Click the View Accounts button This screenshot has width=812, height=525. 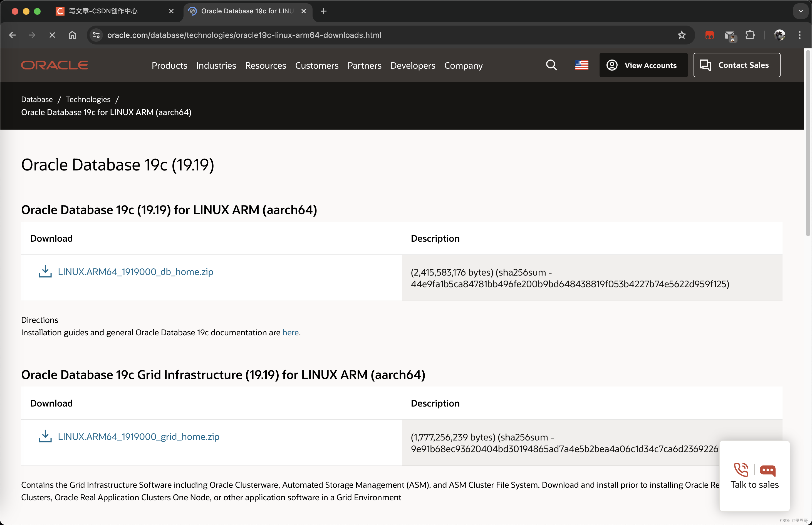point(643,65)
